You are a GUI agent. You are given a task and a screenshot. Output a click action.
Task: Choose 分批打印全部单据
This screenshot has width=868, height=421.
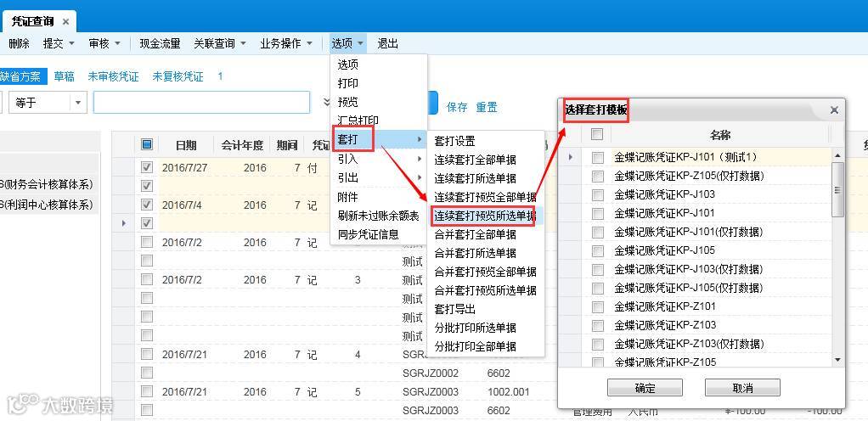475,347
